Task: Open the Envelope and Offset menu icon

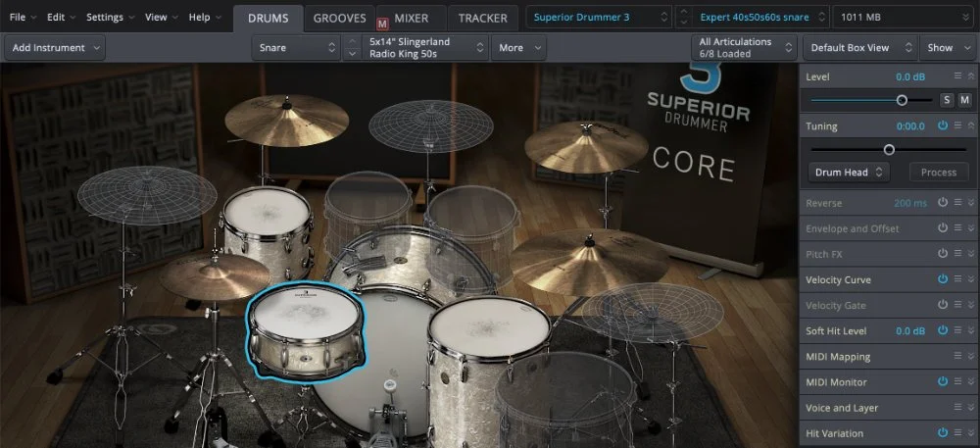Action: 957,228
